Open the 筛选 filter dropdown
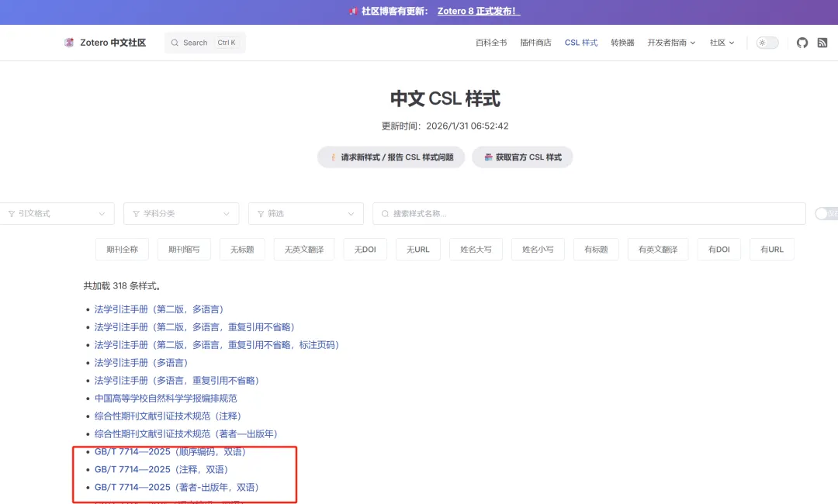This screenshot has width=838, height=504. [x=306, y=213]
